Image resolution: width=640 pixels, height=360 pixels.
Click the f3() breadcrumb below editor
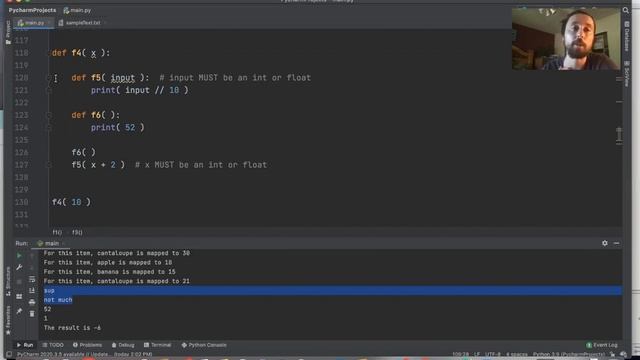pyautogui.click(x=77, y=232)
